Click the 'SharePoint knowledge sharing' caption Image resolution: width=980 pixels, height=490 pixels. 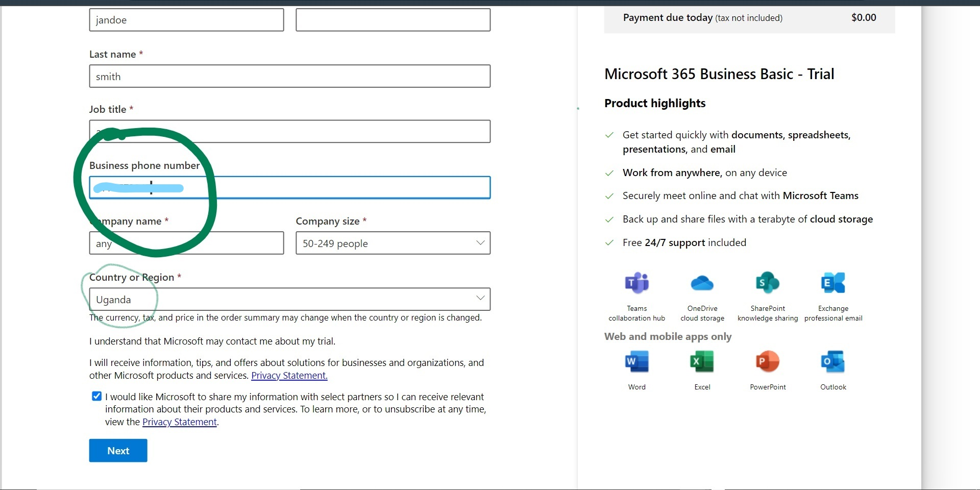[x=768, y=313]
